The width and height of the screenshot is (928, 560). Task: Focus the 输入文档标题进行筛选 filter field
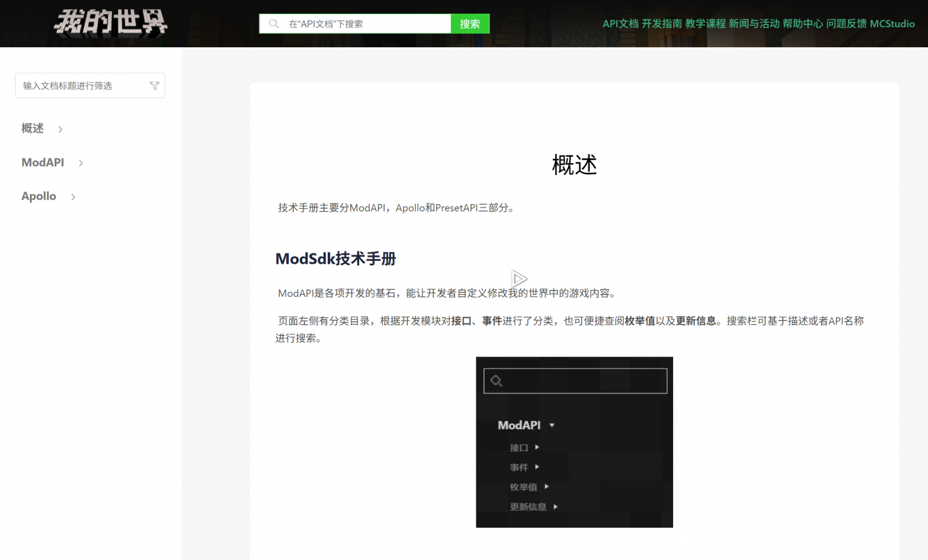pos(90,86)
